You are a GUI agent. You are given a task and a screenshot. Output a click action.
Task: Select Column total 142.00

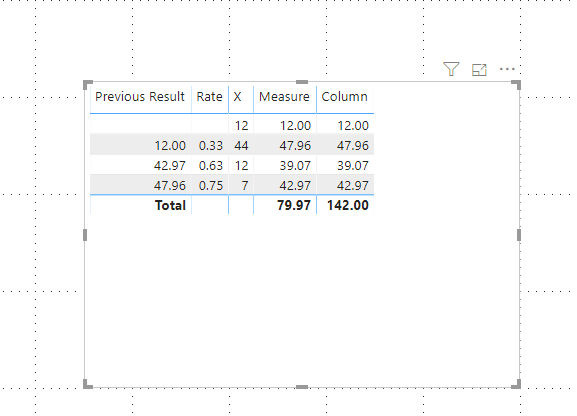pyautogui.click(x=348, y=205)
